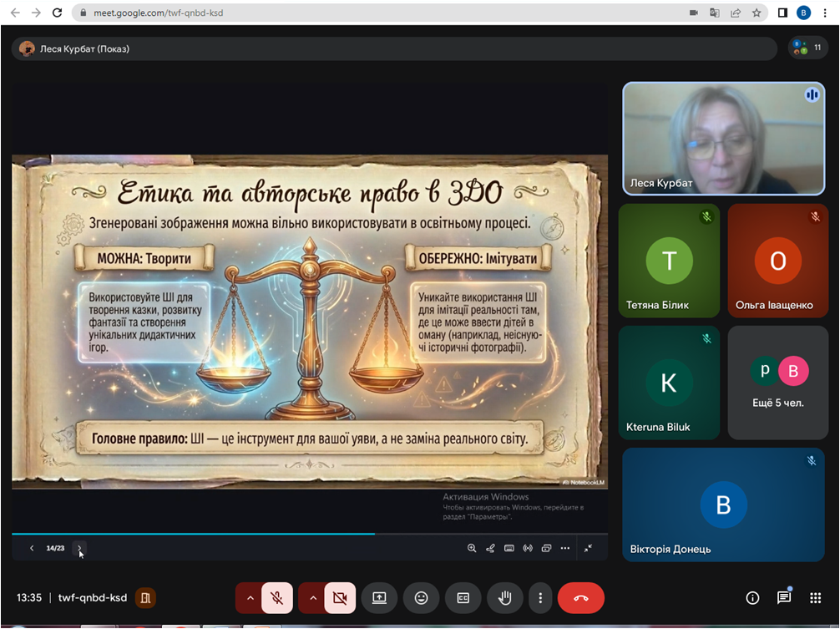Open the emoji reactions panel
Screen dimensions: 840x629
tap(421, 598)
